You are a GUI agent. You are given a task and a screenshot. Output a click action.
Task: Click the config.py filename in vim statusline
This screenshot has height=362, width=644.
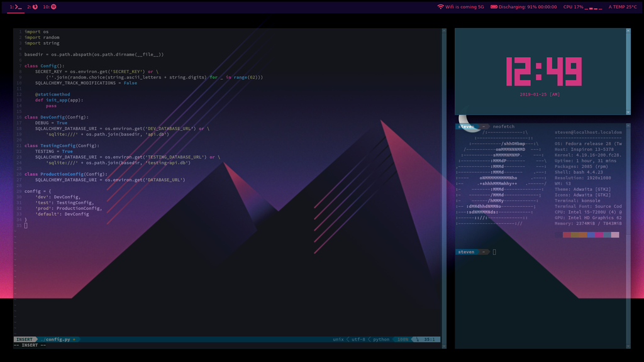[58, 339]
